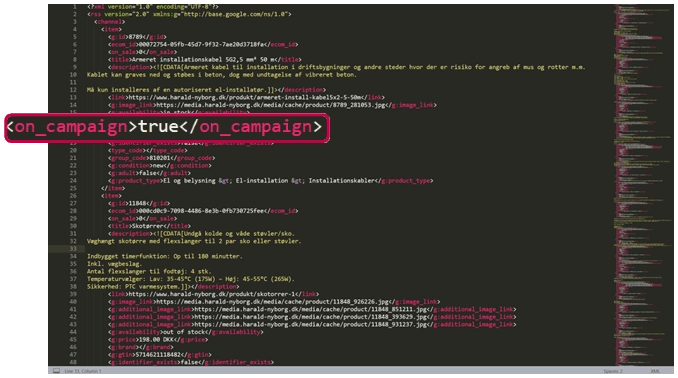Click the ecom_id 00072754-05fb-45d7 line

click(203, 45)
